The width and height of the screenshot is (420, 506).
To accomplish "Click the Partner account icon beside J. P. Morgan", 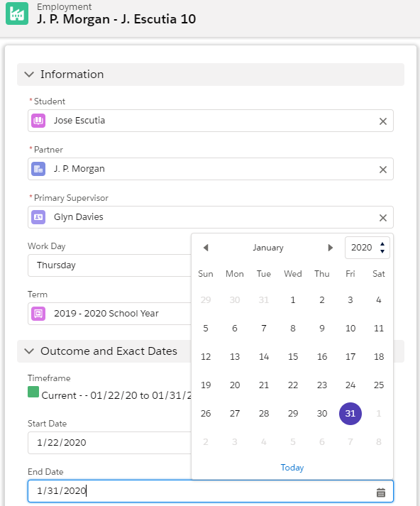I will coord(38,169).
